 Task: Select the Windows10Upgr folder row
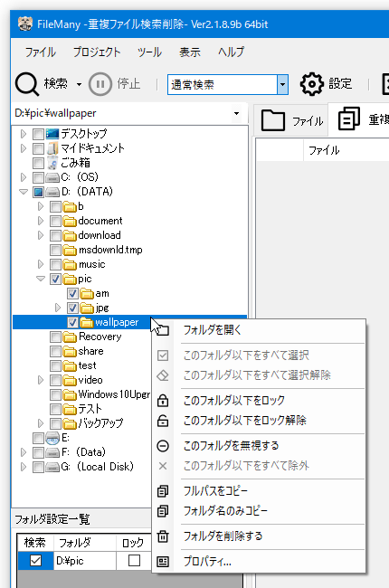(114, 395)
